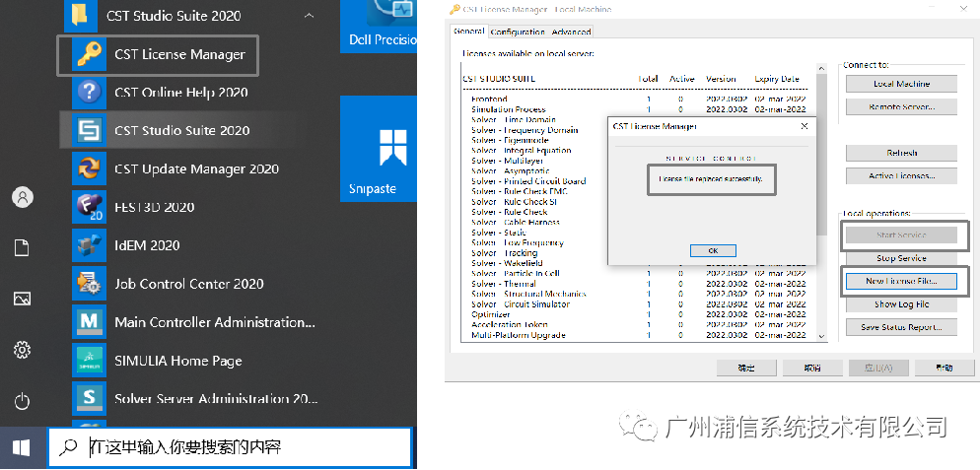Click the Show Log File button

[901, 304]
